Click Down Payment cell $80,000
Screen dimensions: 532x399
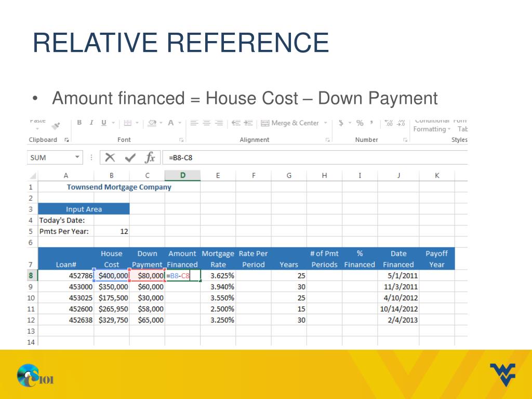tap(147, 275)
